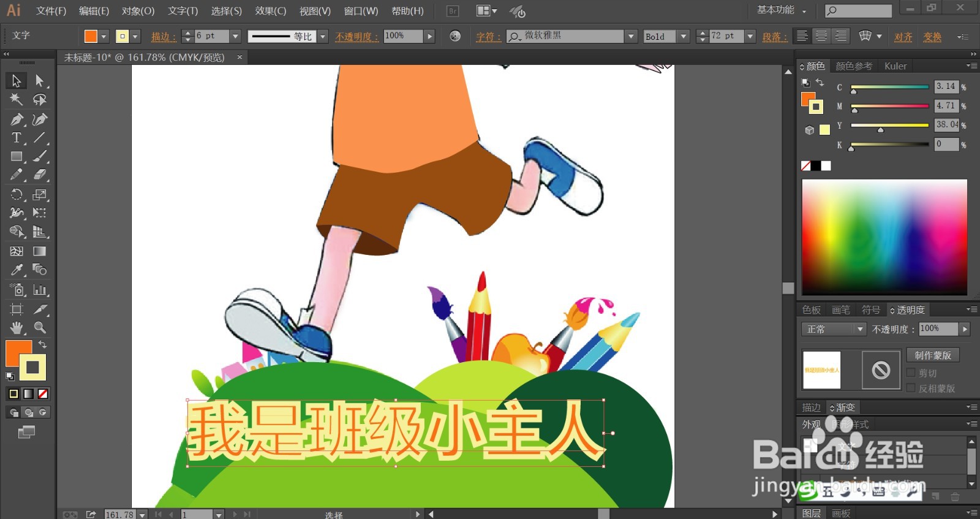Image resolution: width=980 pixels, height=519 pixels.
Task: Select the Magic Wand tool
Action: click(17, 99)
